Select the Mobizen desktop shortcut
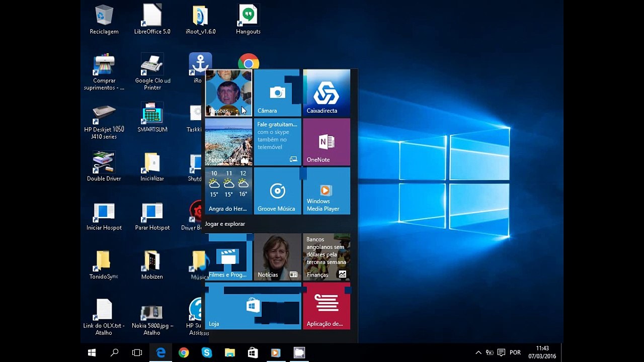Screen dimensions: 644x362 coord(152,265)
